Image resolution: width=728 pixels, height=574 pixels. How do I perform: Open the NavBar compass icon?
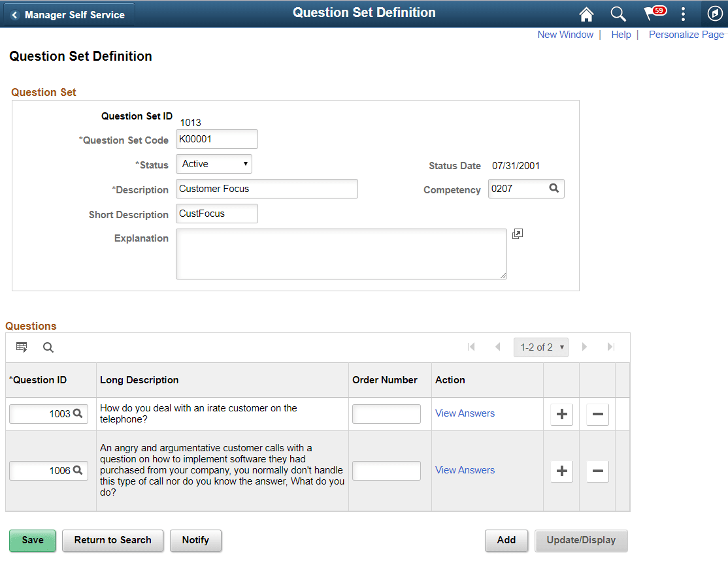(714, 14)
